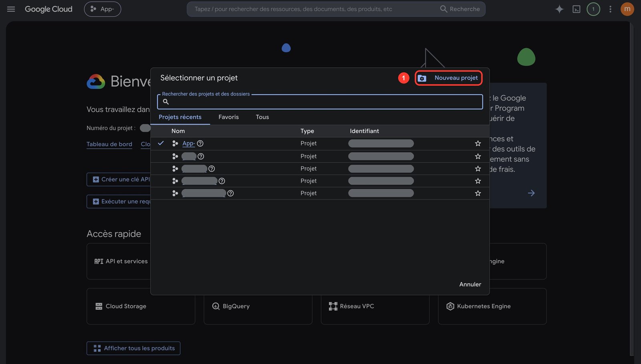The image size is (641, 364).
Task: Star the third project row
Action: pyautogui.click(x=478, y=169)
